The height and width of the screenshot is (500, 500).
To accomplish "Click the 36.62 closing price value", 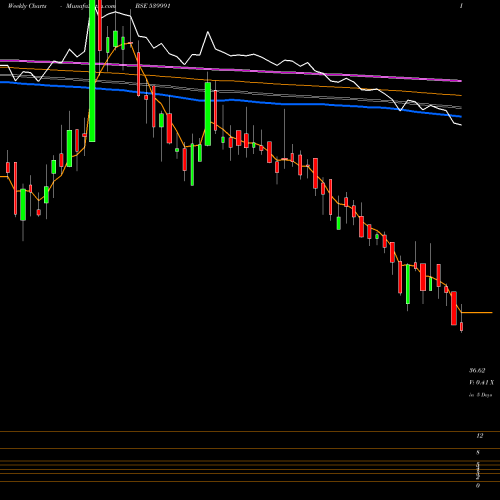I will pyautogui.click(x=477, y=370).
